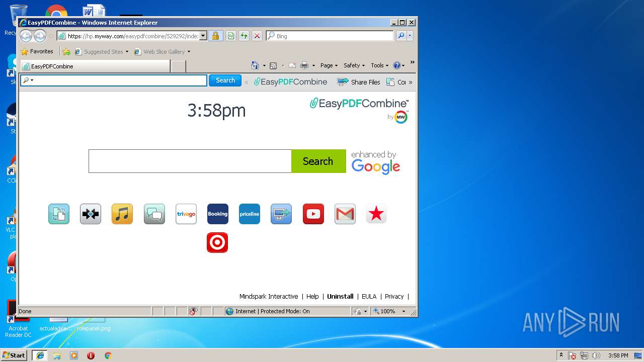The height and width of the screenshot is (362, 644).
Task: Open the Windows Start menu
Action: tap(14, 355)
